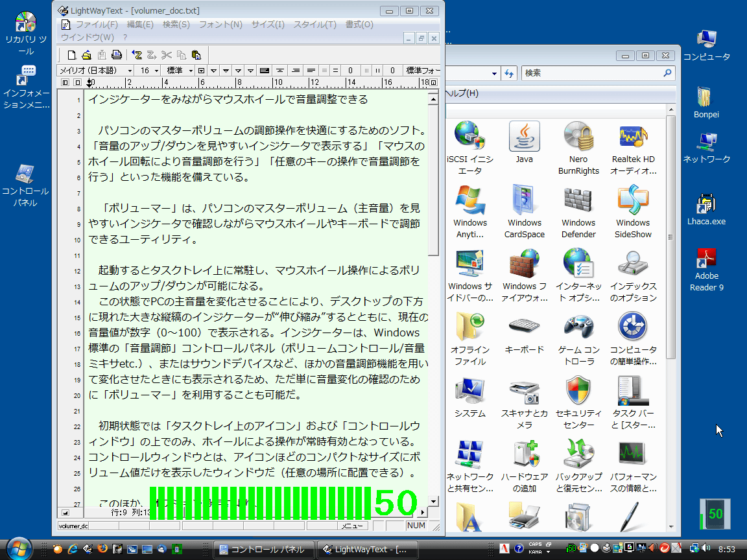747x560 pixels.
Task: Expand the メイリオ font name dropdown
Action: 130,71
